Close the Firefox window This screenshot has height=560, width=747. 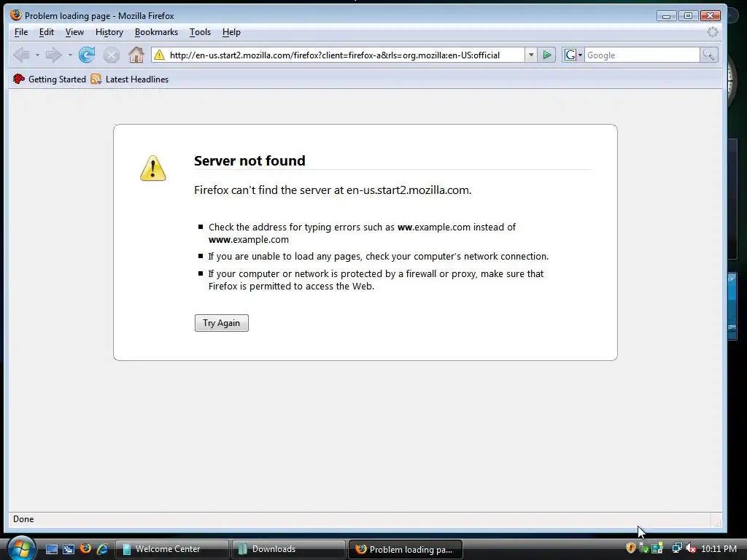tap(711, 16)
